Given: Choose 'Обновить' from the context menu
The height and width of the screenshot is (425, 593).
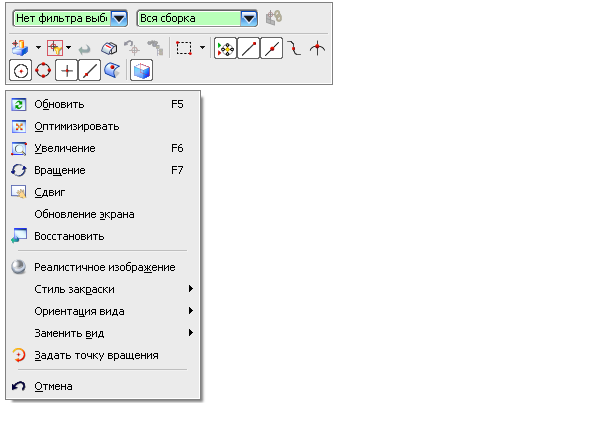Looking at the screenshot, I should (103, 104).
